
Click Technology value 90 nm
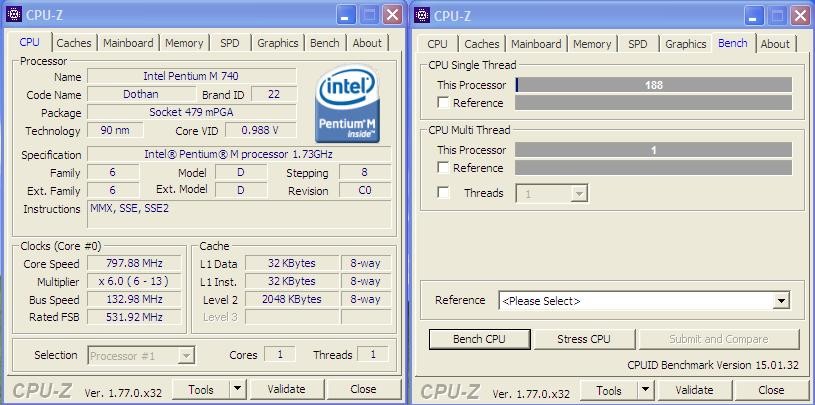click(115, 130)
